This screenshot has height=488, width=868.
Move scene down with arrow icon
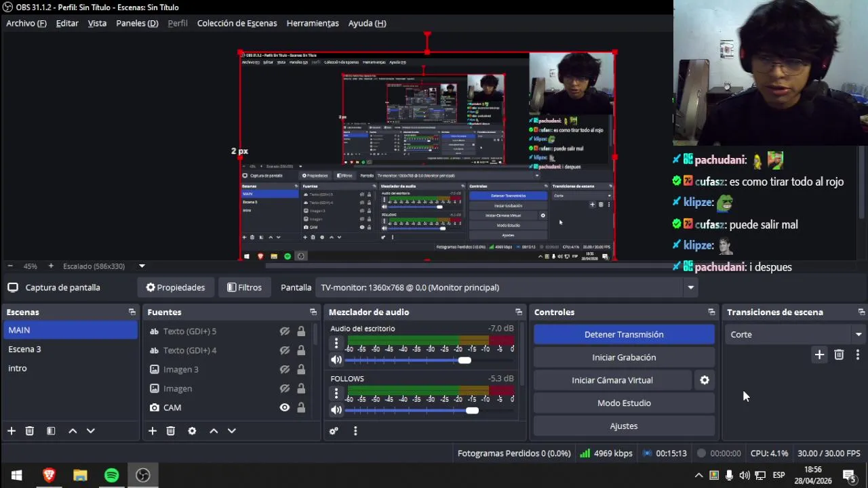91,431
